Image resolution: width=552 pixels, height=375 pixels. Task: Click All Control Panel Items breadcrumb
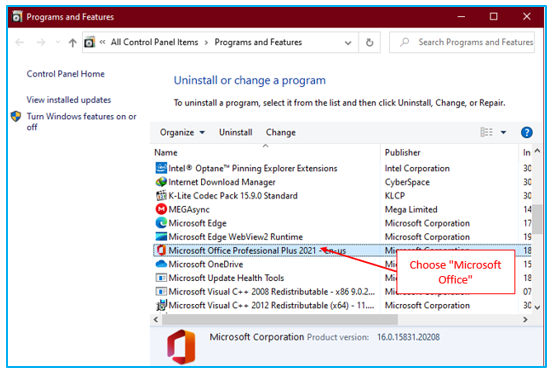point(154,42)
